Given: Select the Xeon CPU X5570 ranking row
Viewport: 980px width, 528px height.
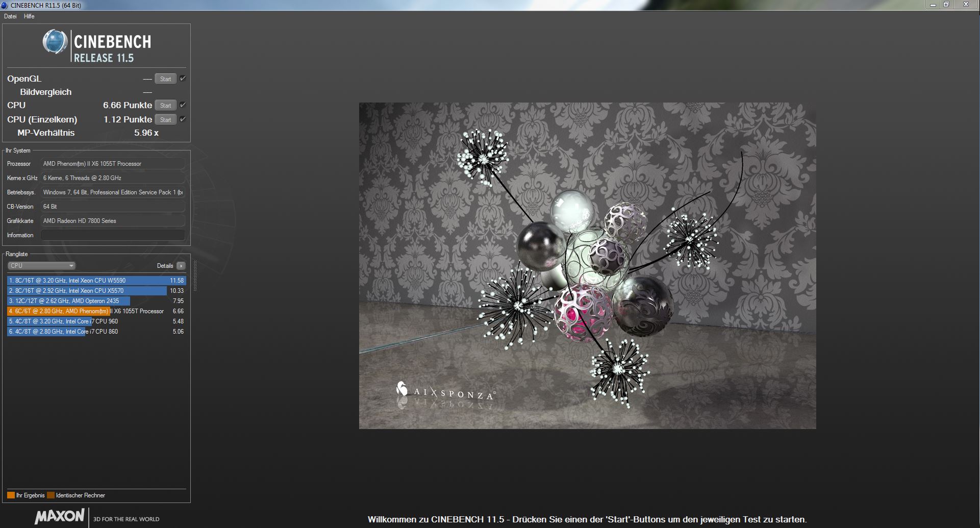Looking at the screenshot, I should click(96, 291).
